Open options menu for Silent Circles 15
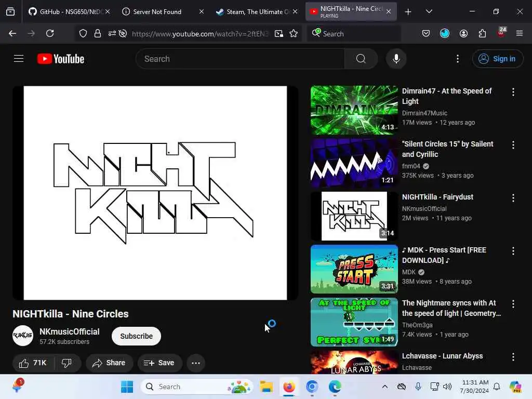The width and height of the screenshot is (532, 399). 513,145
